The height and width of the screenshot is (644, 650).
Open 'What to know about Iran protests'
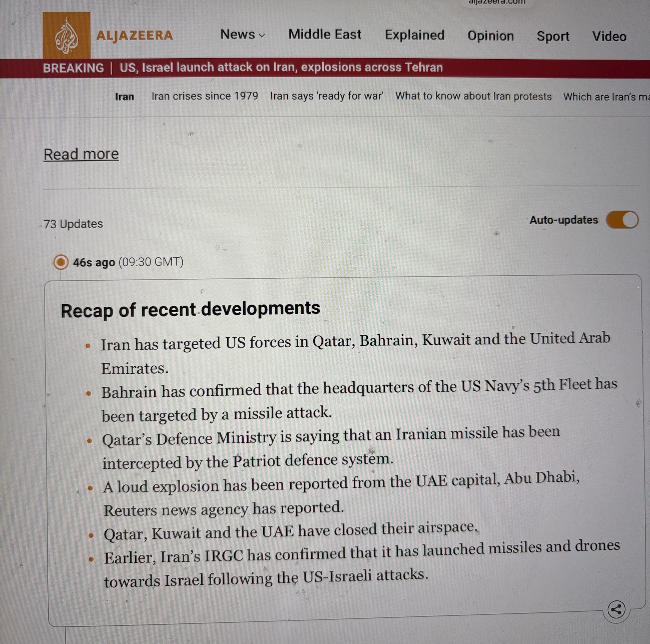474,97
